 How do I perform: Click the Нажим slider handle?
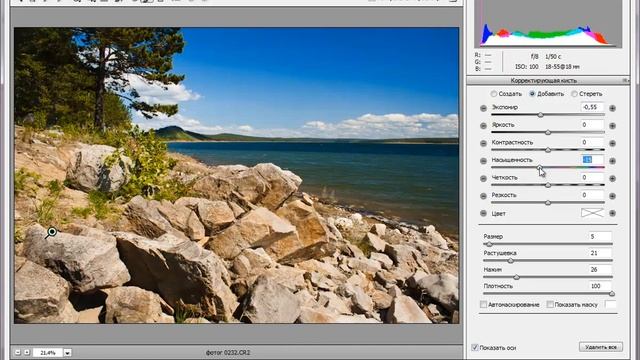516,277
